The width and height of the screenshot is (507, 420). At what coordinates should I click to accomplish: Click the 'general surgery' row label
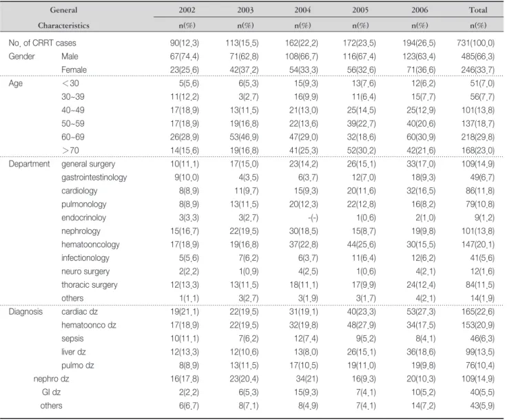[x=88, y=164]
